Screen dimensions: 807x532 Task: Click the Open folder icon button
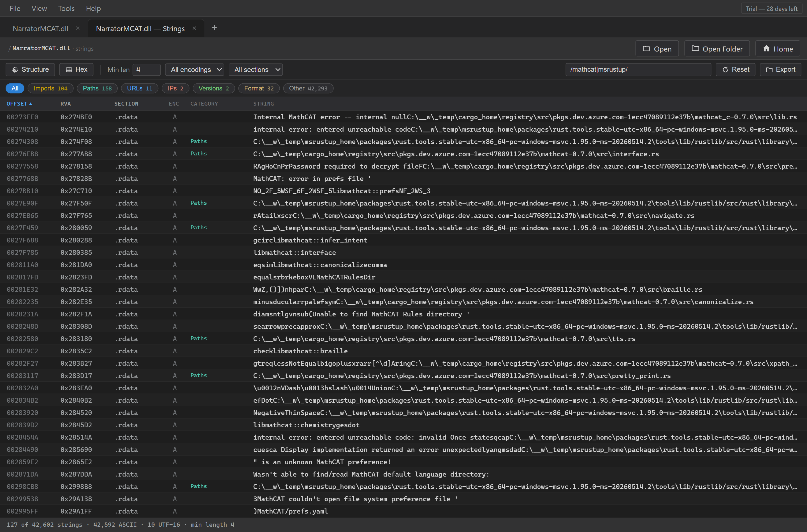(657, 49)
